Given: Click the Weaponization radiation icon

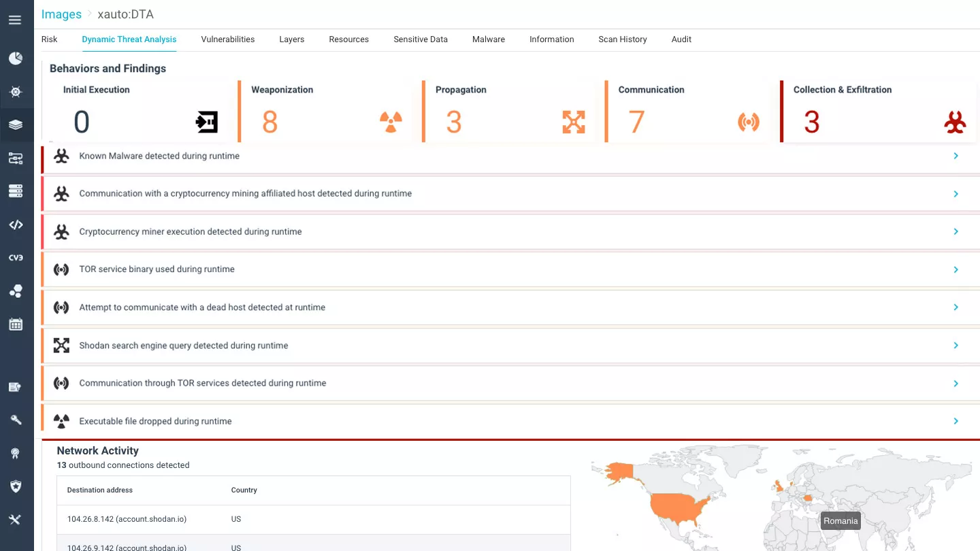Looking at the screenshot, I should tap(391, 122).
